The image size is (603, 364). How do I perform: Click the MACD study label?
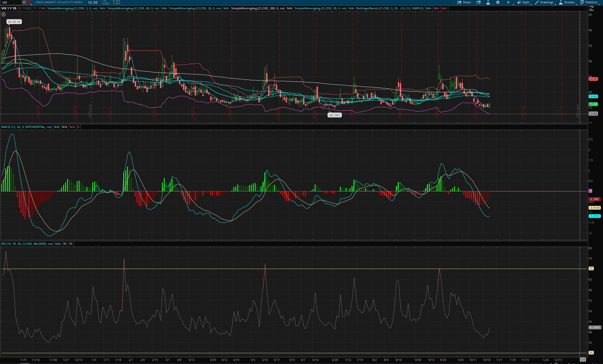click(x=26, y=127)
